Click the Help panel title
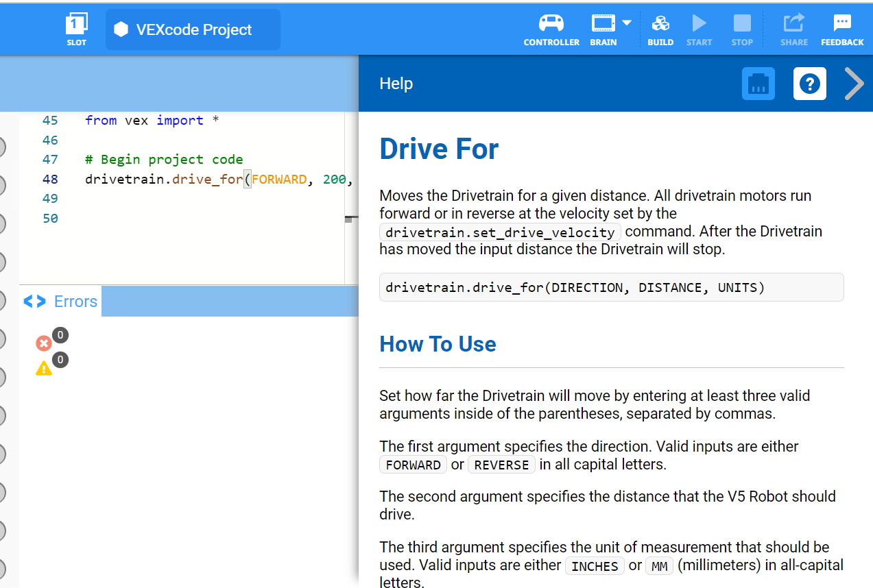Viewport: 873px width, 588px height. pos(396,84)
